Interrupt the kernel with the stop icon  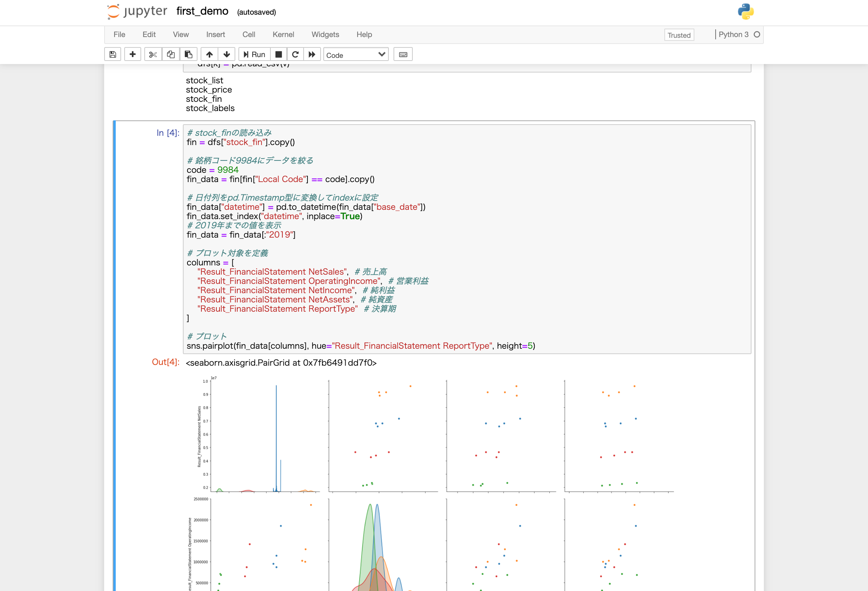coord(279,54)
